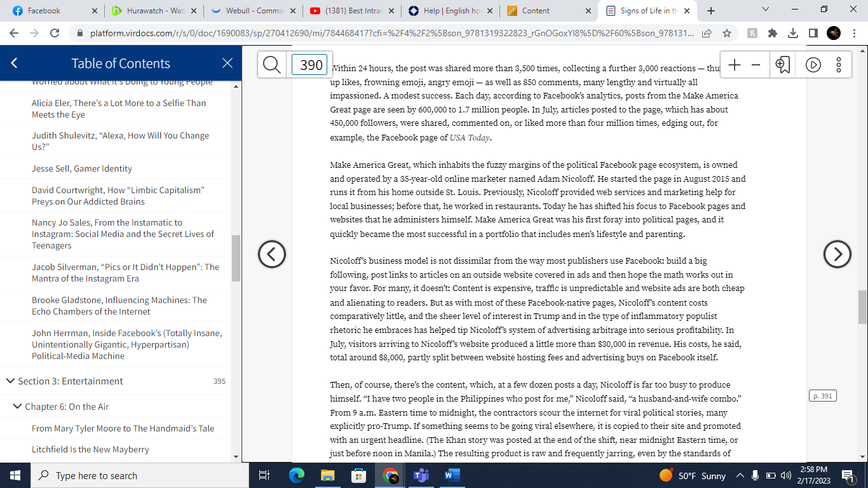Open a new browser tab with plus
Image resolution: width=868 pixels, height=488 pixels.
[710, 11]
